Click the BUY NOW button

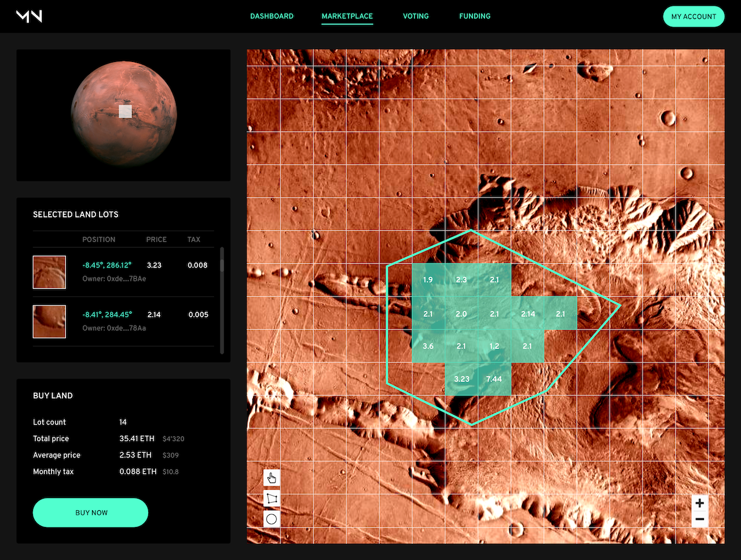(90, 513)
